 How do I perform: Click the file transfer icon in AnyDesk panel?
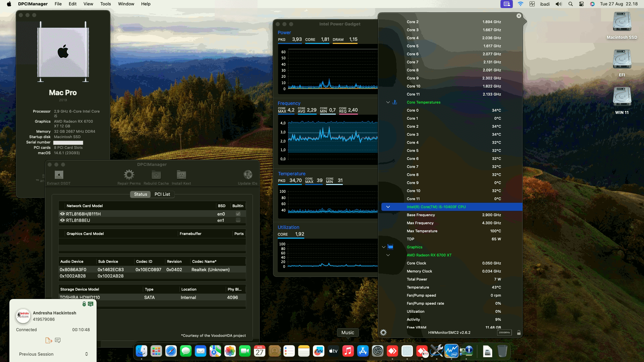coord(49,340)
